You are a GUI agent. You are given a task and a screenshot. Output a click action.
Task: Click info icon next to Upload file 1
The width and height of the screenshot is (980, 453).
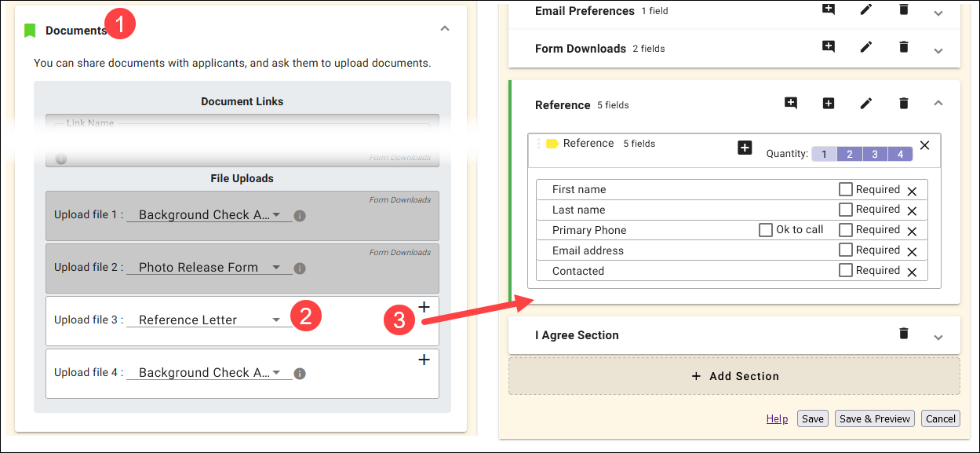click(299, 216)
